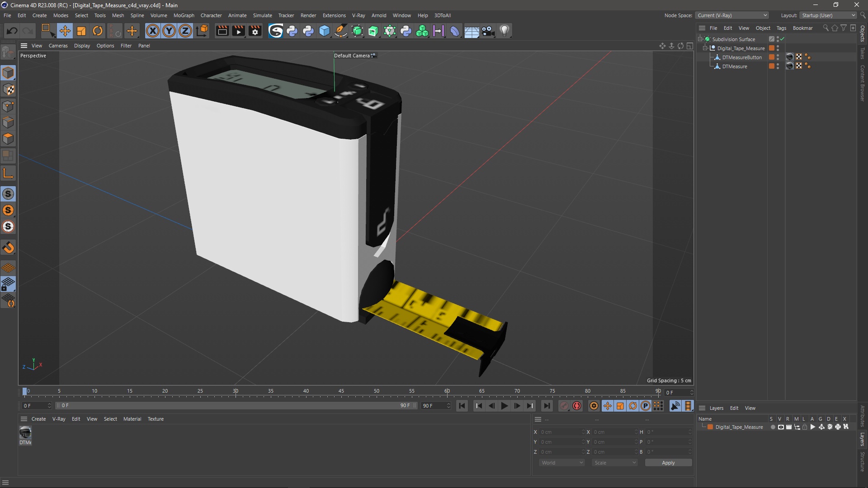Open the material manager hamburger menu
Viewport: 868px width, 488px height.
point(24,419)
